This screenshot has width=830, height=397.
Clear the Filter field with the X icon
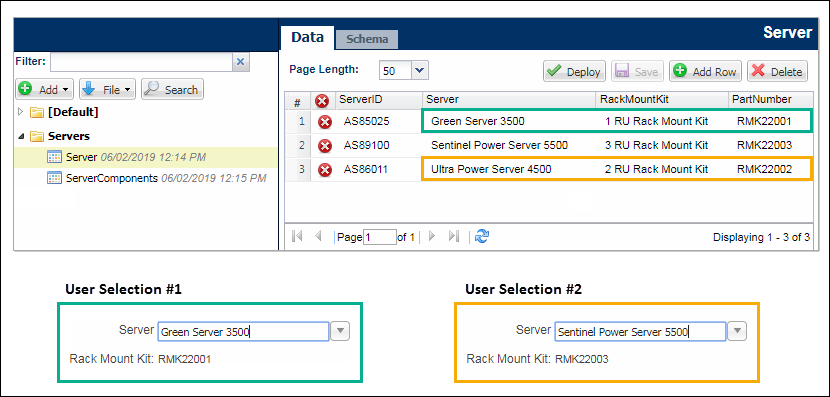point(240,62)
